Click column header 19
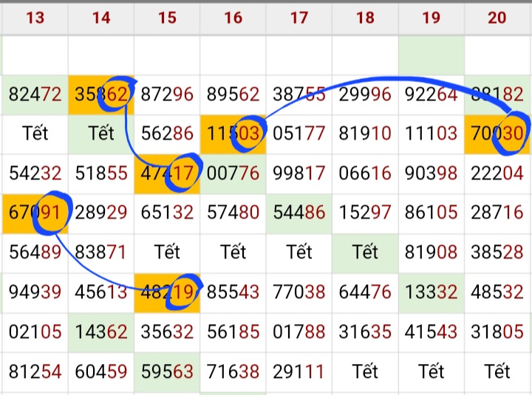Image resolution: width=532 pixels, height=395 pixels. [432, 17]
